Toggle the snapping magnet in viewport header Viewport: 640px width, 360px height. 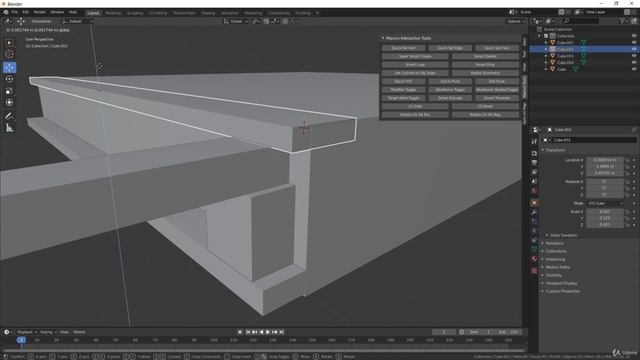click(266, 21)
